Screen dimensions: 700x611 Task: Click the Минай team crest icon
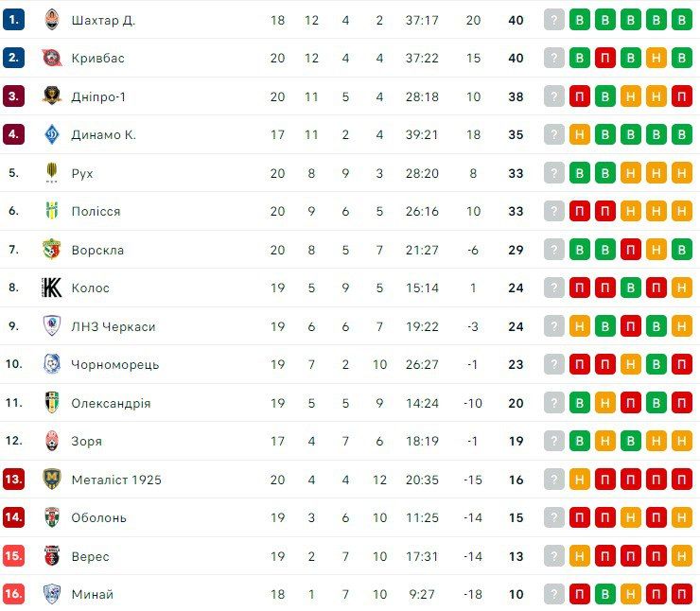(52, 594)
